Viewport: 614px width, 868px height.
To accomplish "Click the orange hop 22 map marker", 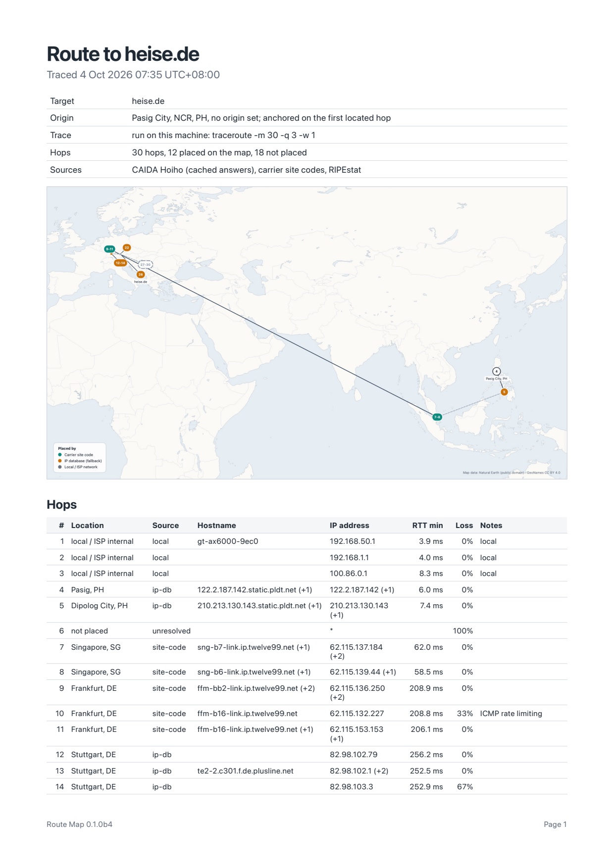I will coord(127,247).
